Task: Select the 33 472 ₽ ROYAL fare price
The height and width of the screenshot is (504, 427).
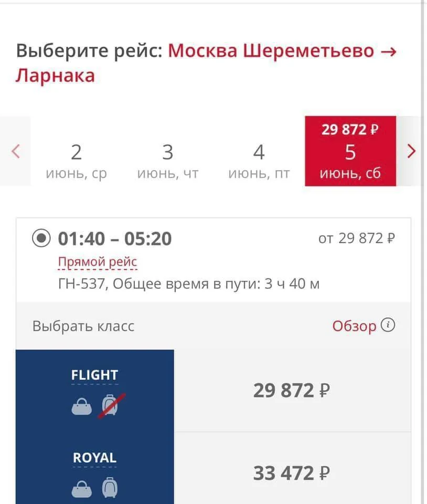Action: [292, 474]
